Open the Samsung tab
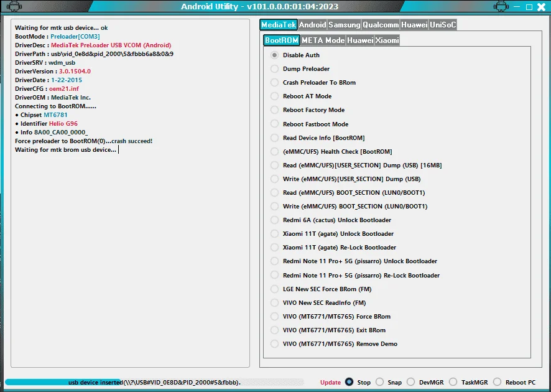Image resolution: width=551 pixels, height=392 pixels. coord(345,25)
